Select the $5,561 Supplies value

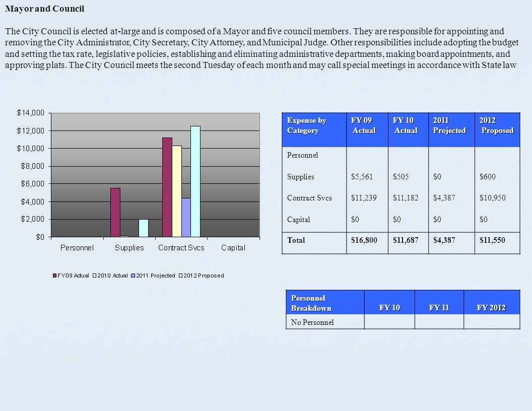362,177
